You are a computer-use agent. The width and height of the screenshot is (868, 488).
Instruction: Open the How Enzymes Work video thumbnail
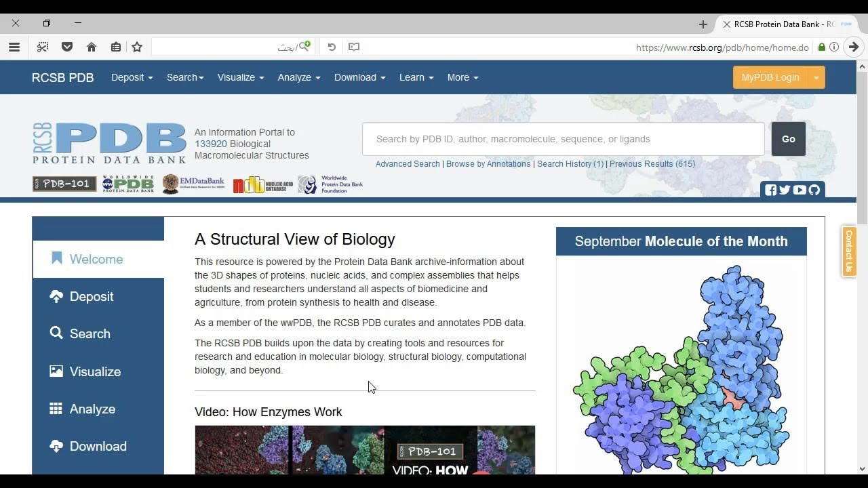365,450
